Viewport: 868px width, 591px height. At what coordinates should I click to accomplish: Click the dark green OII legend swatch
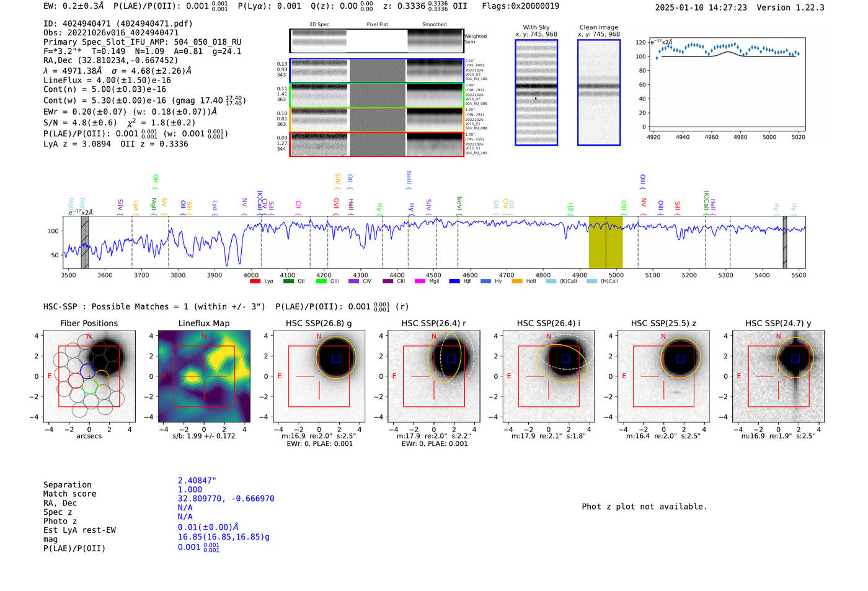[x=288, y=282]
